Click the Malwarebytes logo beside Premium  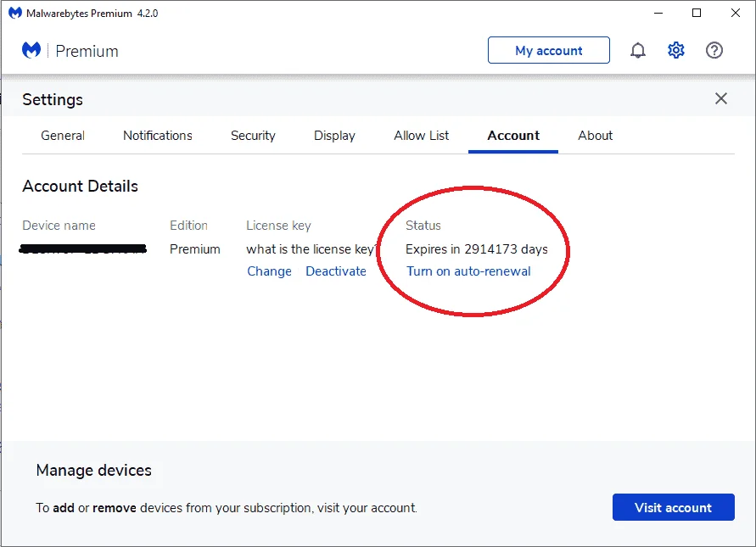tap(31, 50)
